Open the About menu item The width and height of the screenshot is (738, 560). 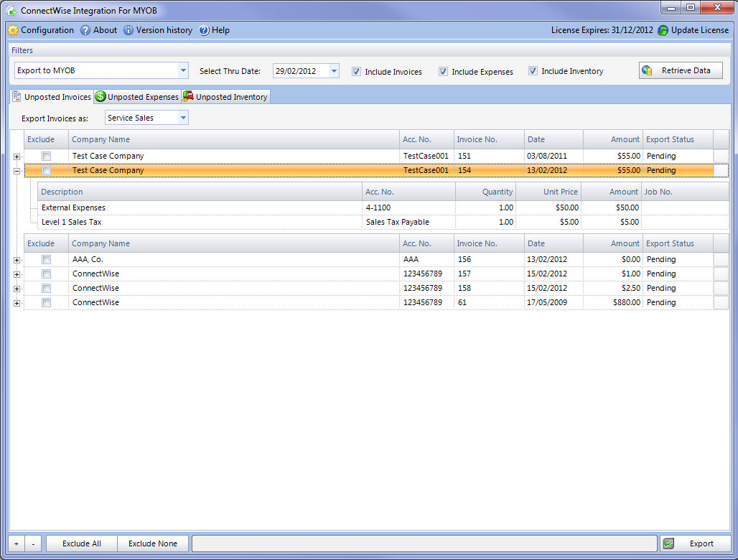click(99, 30)
